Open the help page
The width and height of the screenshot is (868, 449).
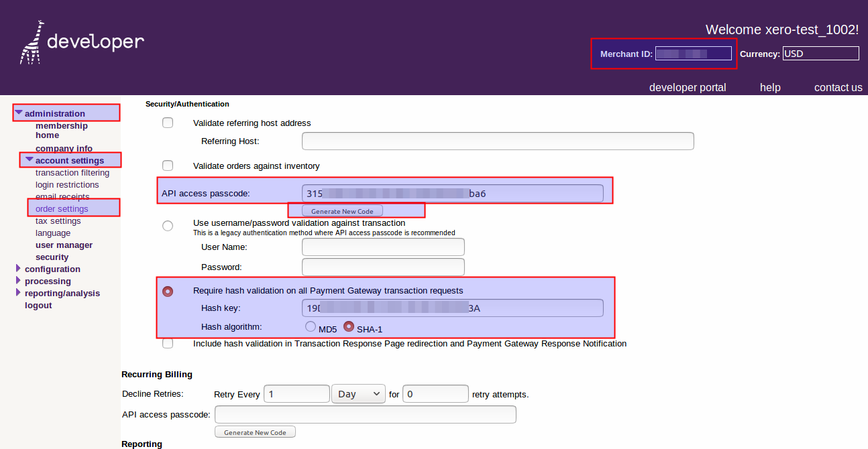770,87
